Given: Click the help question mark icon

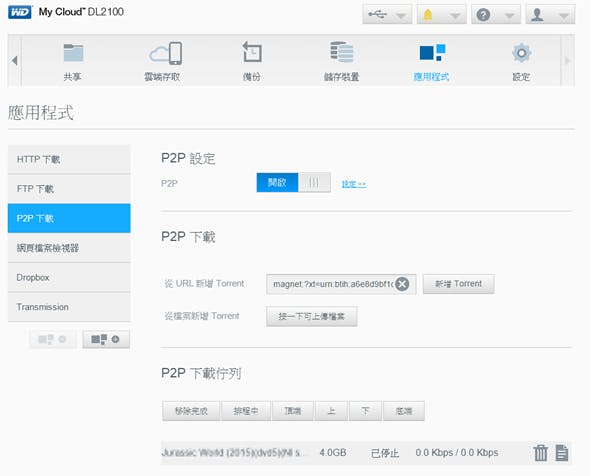Looking at the screenshot, I should click(483, 15).
